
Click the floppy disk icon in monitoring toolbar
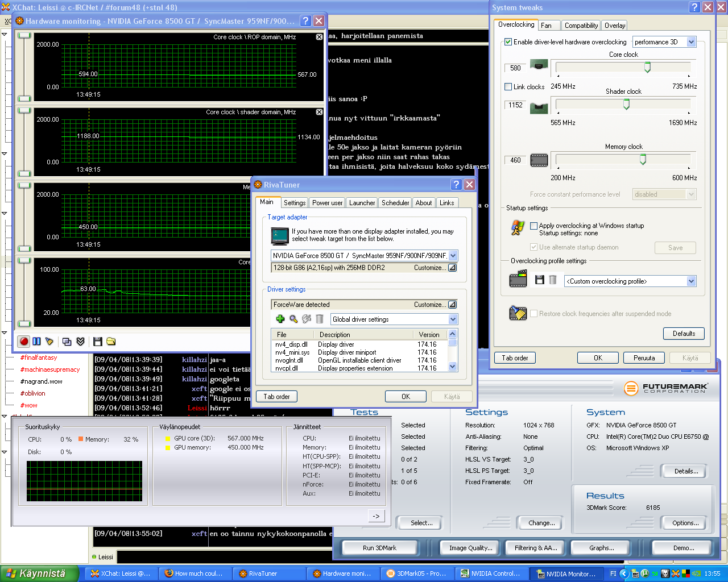click(x=98, y=342)
